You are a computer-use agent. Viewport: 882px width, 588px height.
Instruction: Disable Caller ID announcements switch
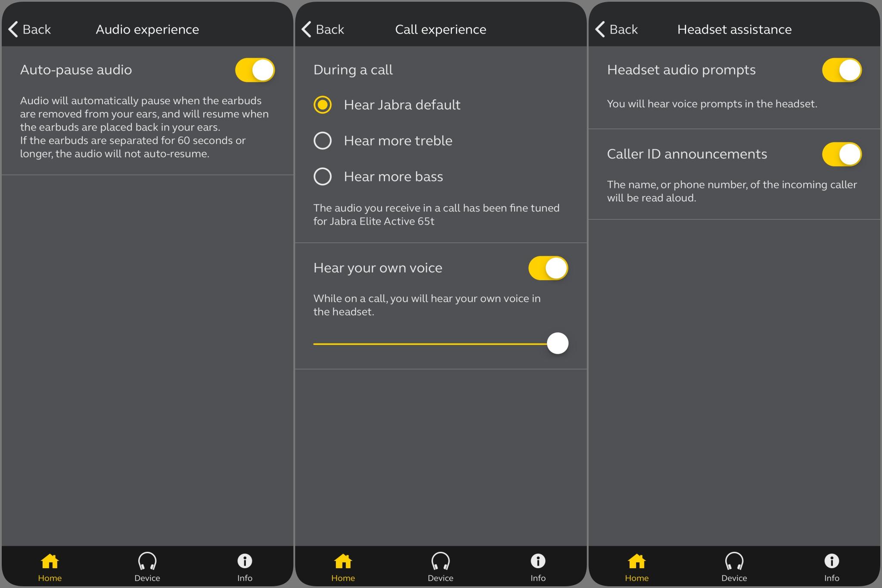pyautogui.click(x=842, y=154)
